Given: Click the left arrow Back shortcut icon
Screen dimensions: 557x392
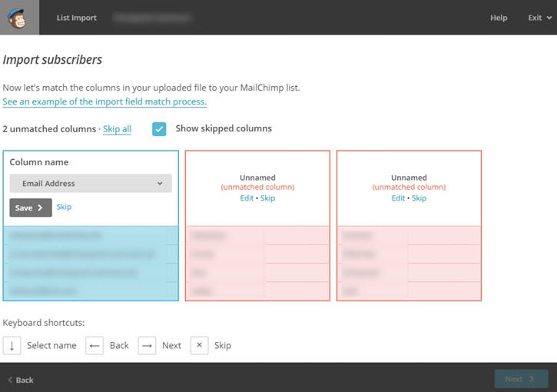Looking at the screenshot, I should tap(94, 345).
